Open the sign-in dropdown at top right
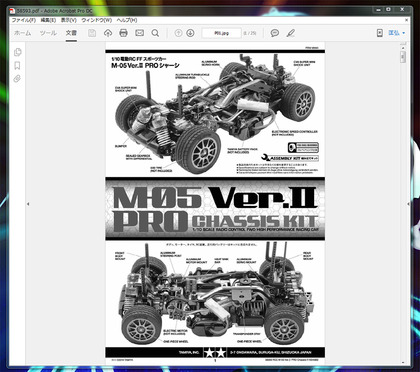The width and height of the screenshot is (420, 372). click(397, 33)
